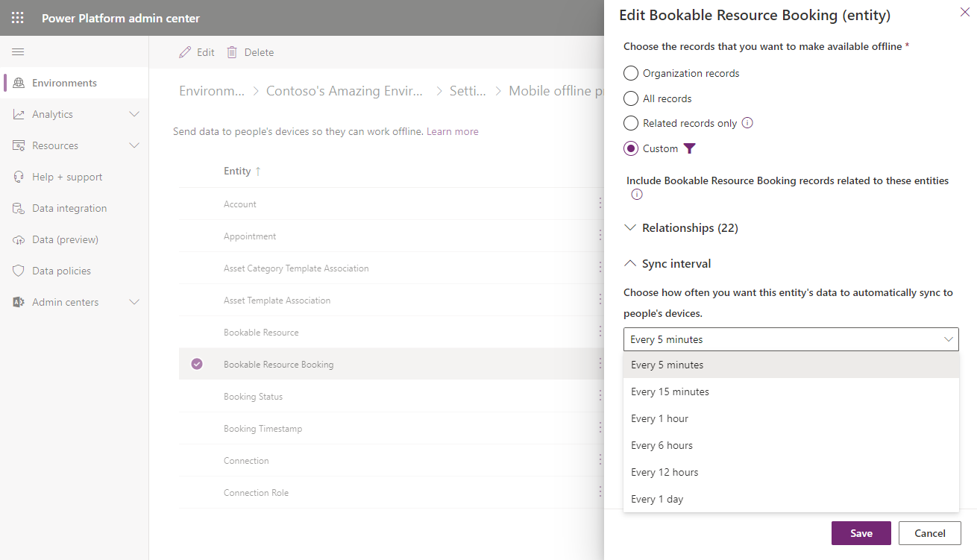Click the Data (preview) cloud icon
The width and height of the screenshot is (977, 560).
click(x=19, y=239)
